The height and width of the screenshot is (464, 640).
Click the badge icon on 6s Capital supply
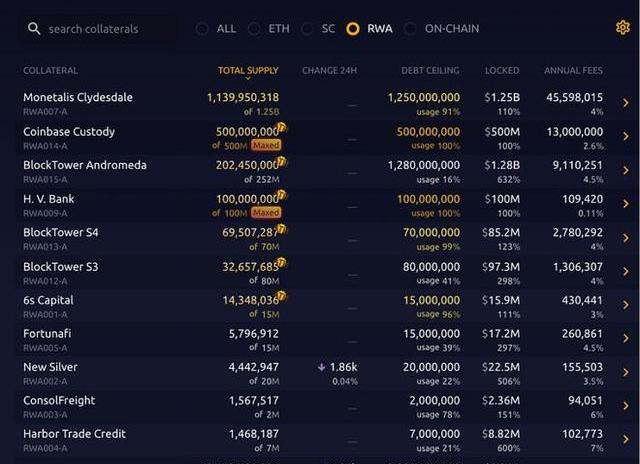point(283,297)
